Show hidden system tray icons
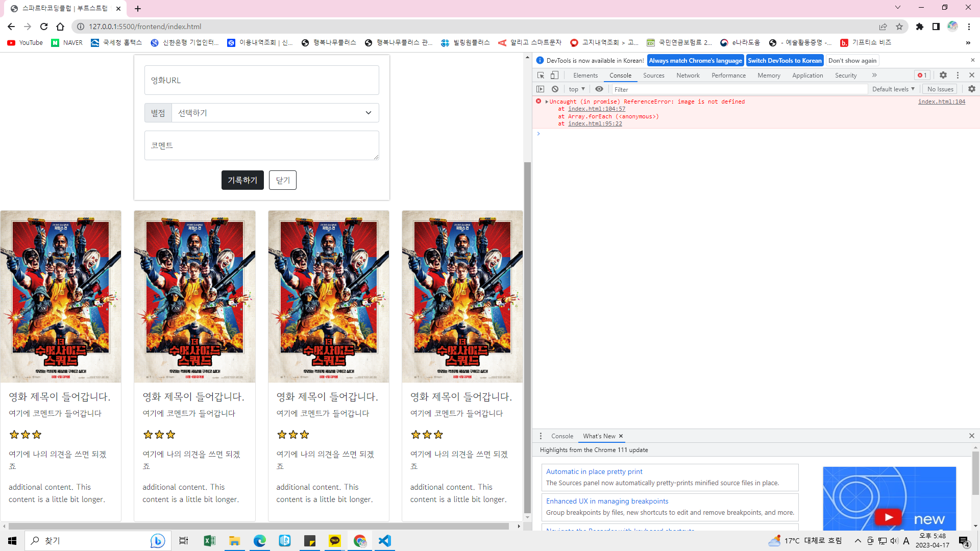 click(x=858, y=541)
